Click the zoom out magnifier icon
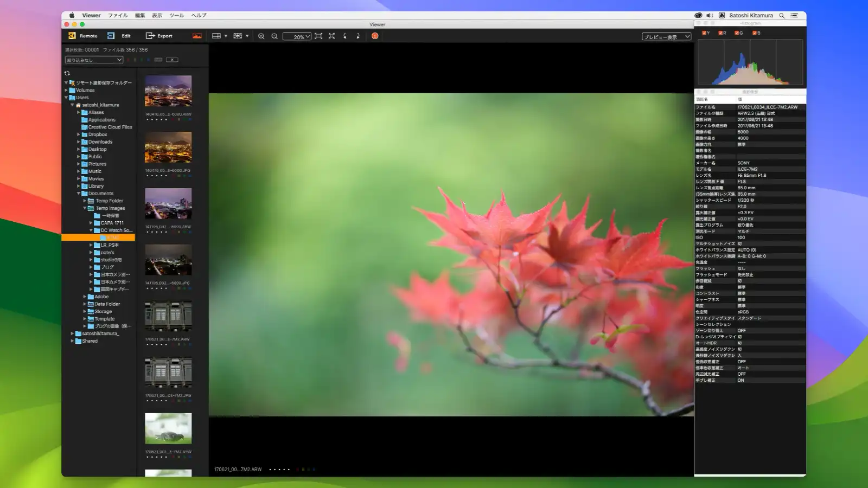Screen dimensions: 868x488 tap(274, 36)
